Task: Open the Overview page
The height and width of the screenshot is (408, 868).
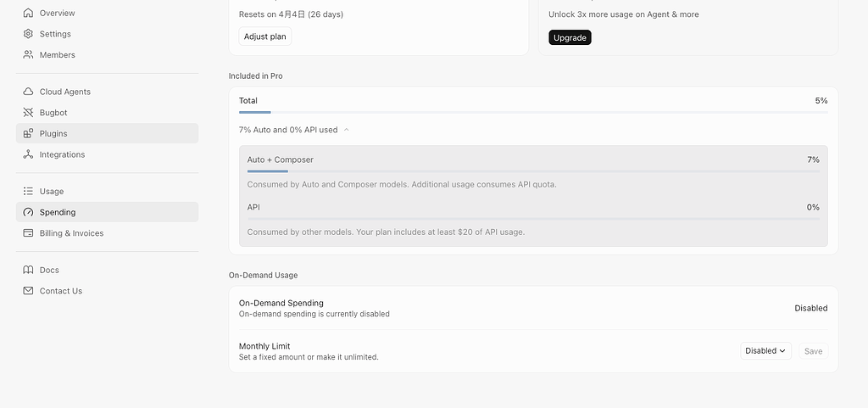Action: click(107, 13)
